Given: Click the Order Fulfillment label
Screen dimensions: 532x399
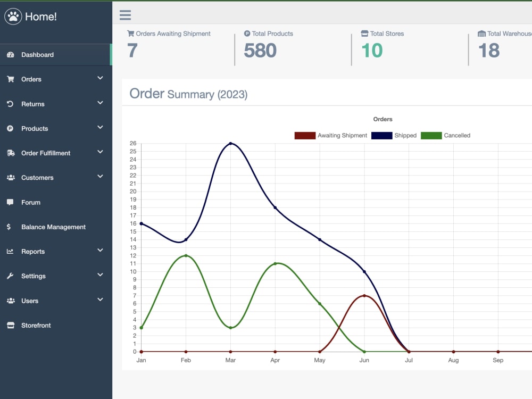Looking at the screenshot, I should 46,153.
